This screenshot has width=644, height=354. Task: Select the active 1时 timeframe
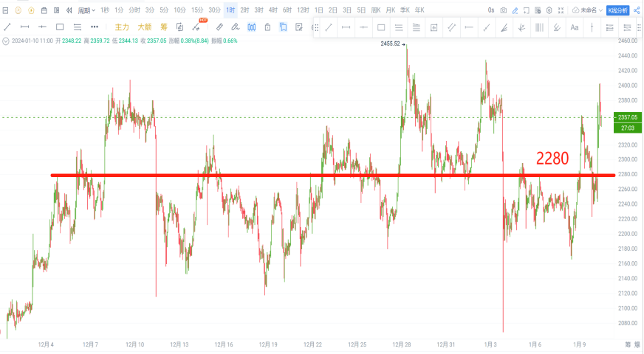click(x=231, y=10)
